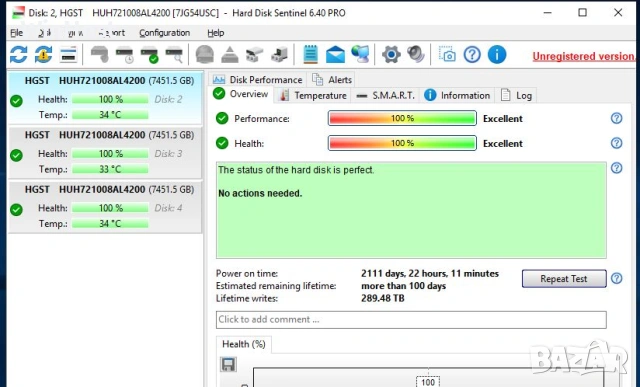Click the help icon beside Performance
The image size is (640, 387).
(x=616, y=118)
